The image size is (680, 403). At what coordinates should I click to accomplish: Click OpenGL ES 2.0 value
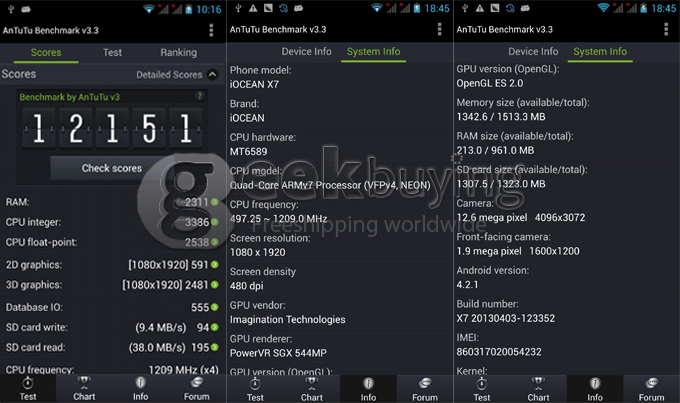(490, 83)
